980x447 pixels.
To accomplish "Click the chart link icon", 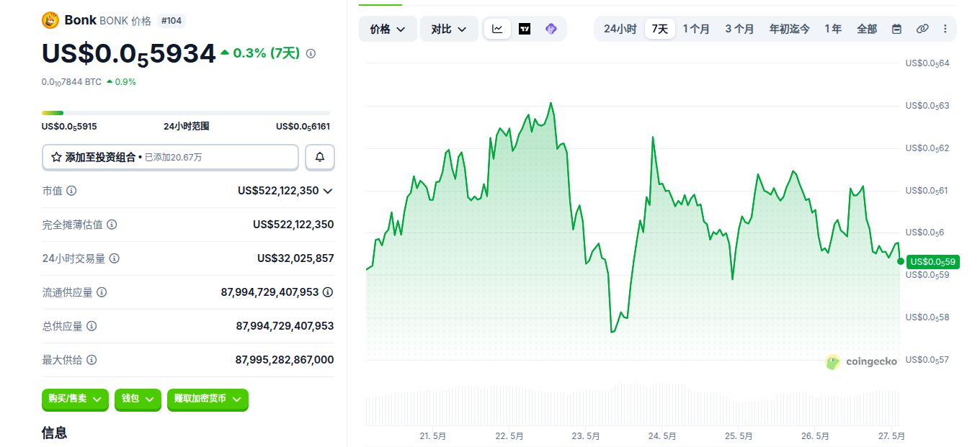I will (x=922, y=29).
